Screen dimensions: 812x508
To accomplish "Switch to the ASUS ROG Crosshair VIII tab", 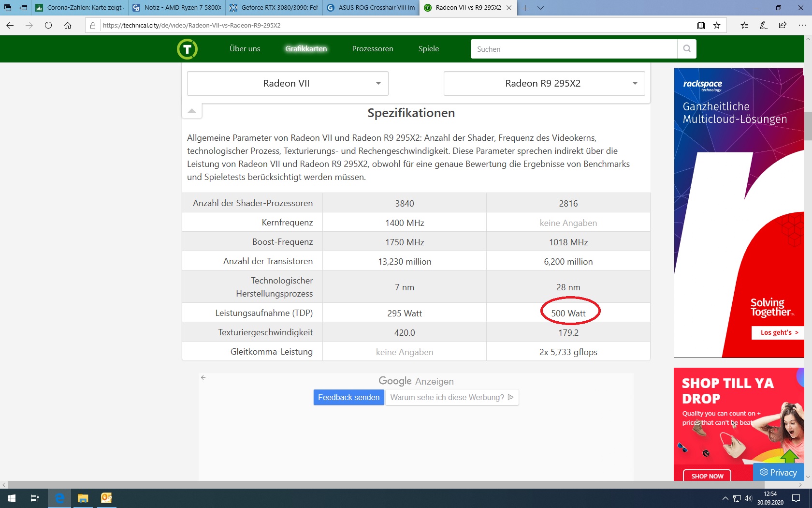I will (x=371, y=8).
